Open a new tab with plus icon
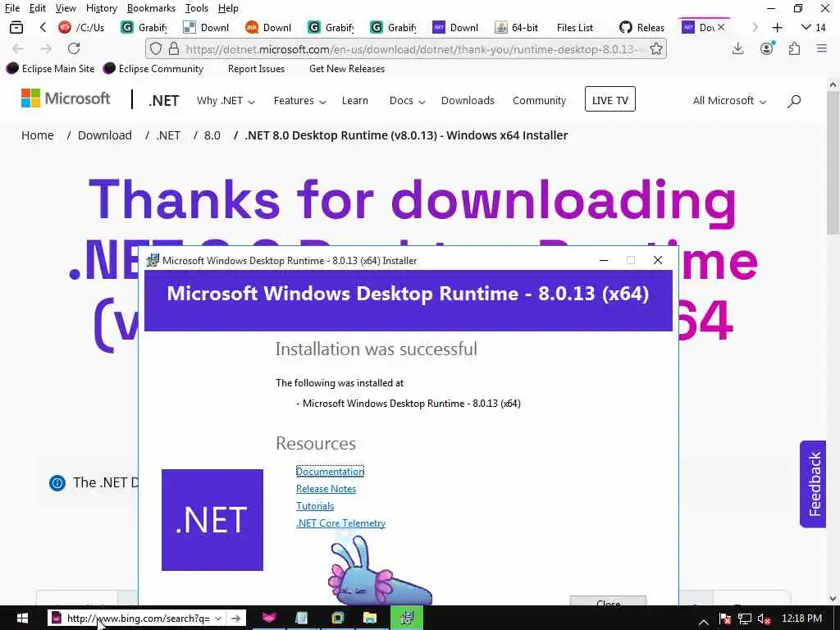 [778, 27]
